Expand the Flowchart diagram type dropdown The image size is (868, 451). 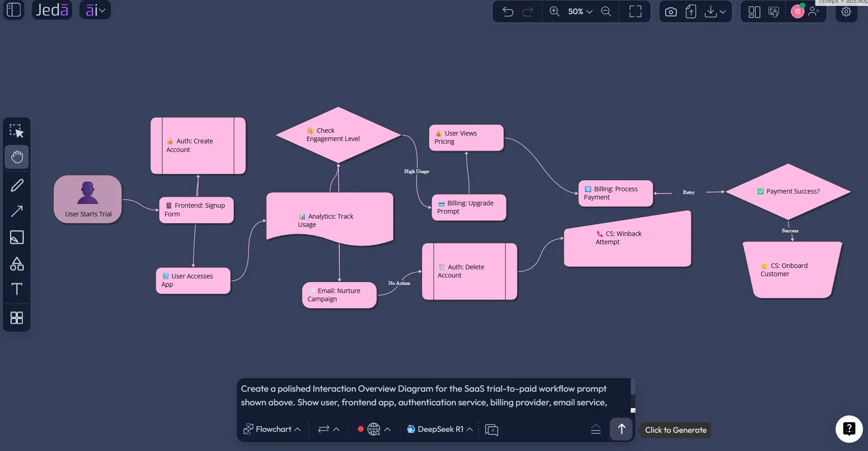(272, 429)
